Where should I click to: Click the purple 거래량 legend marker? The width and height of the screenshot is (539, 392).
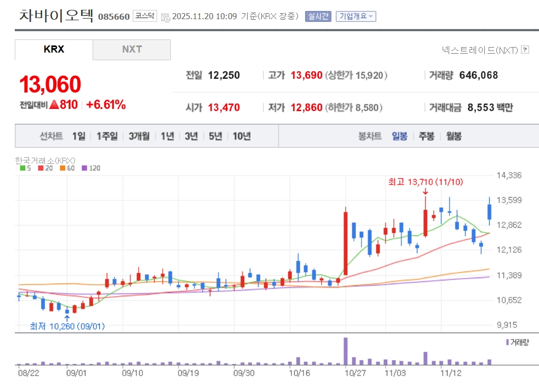click(507, 342)
